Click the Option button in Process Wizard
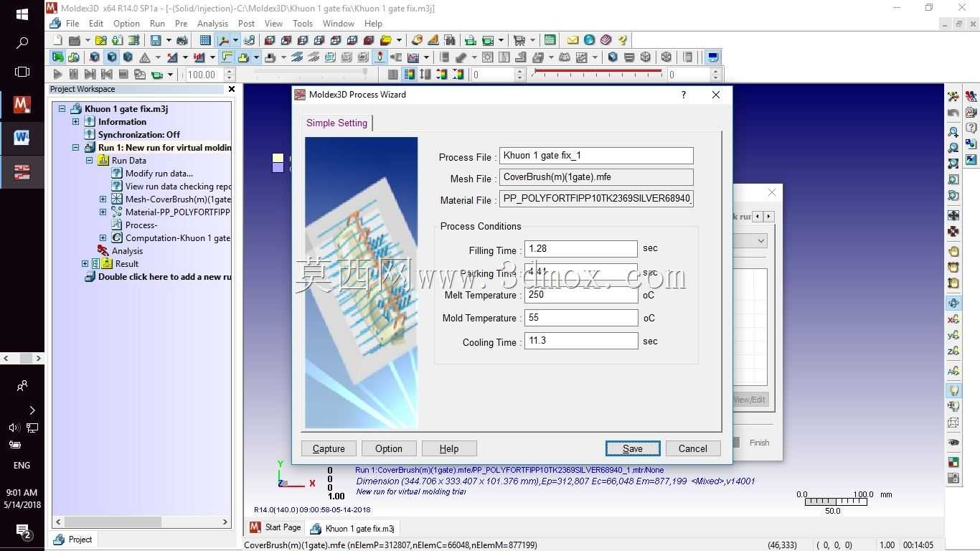The height and width of the screenshot is (551, 980). coord(389,448)
